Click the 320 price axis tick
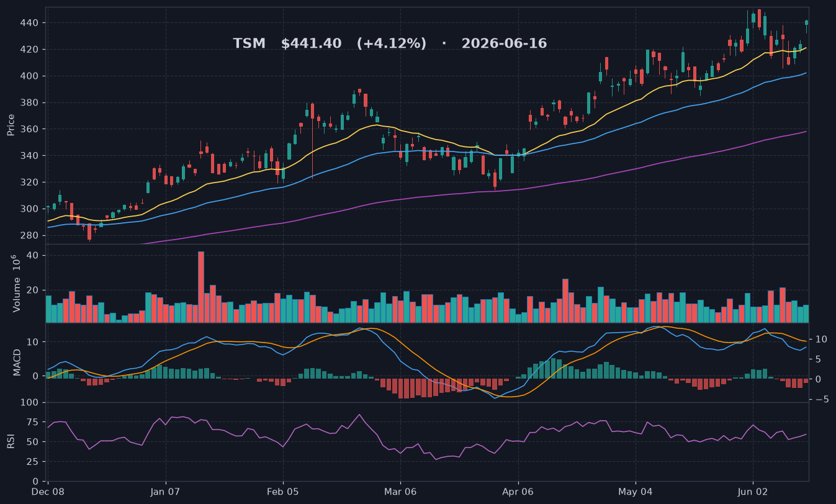836x504 pixels. [x=31, y=182]
